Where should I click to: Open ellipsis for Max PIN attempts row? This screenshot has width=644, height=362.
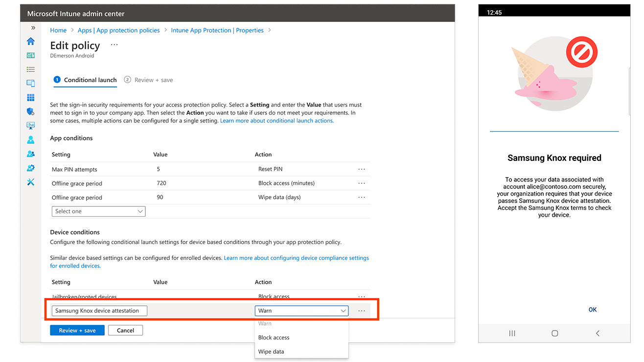(x=362, y=169)
